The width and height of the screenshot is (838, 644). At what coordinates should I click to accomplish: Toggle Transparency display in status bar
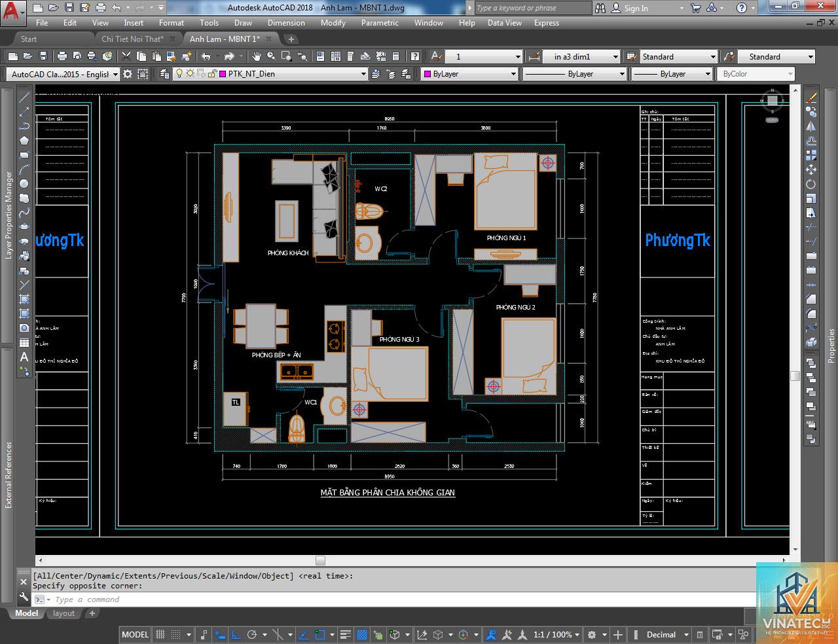[362, 634]
